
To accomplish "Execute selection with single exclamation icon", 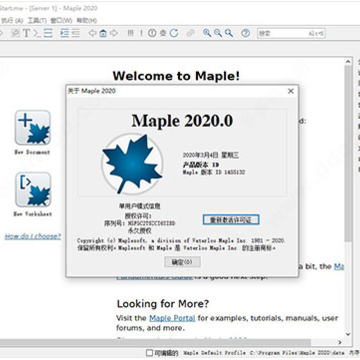I will [141, 33].
